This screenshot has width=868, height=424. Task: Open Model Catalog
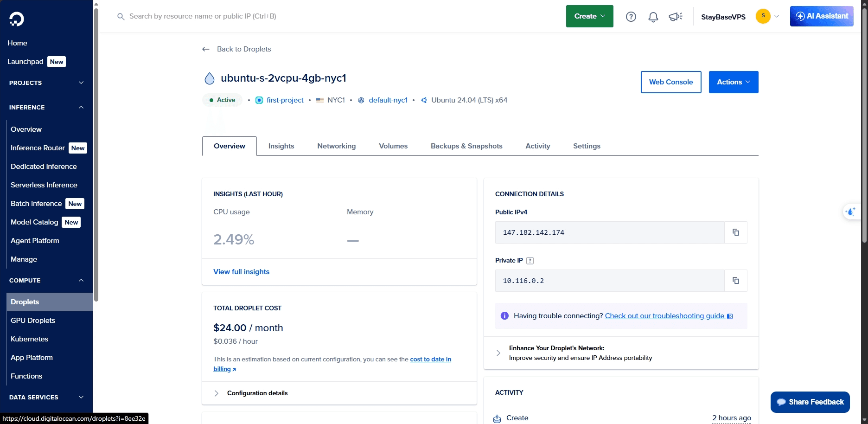click(x=34, y=222)
